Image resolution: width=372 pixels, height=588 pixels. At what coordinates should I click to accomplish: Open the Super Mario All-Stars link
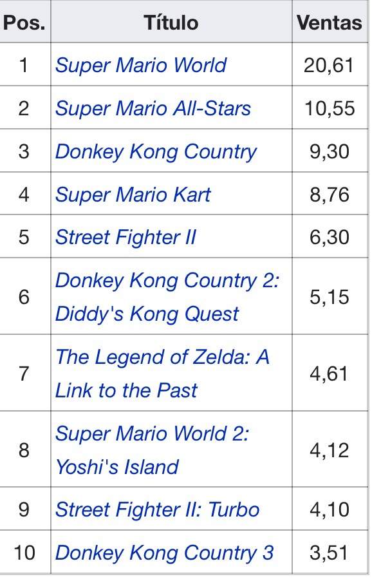pos(153,108)
